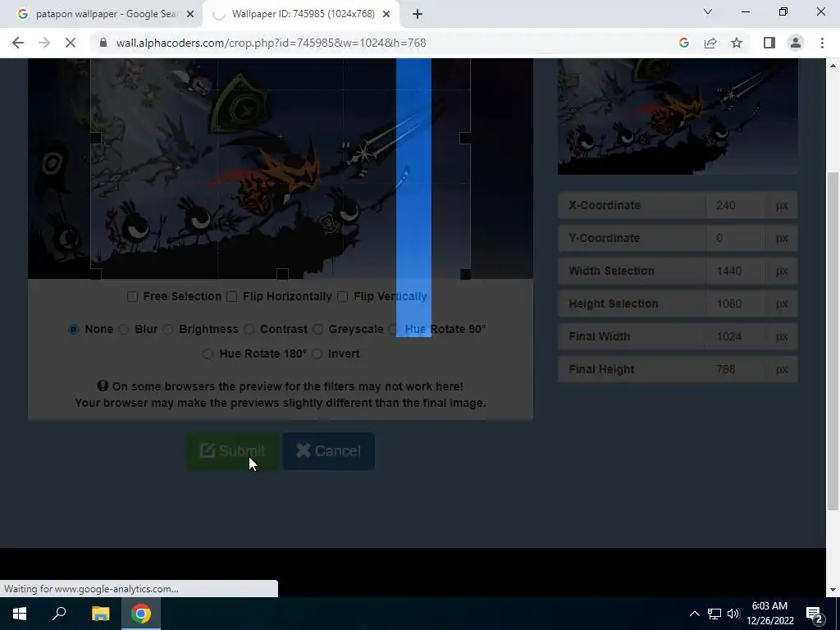The width and height of the screenshot is (840, 630).
Task: Close the patapon wallpaper tab
Action: pos(189,14)
